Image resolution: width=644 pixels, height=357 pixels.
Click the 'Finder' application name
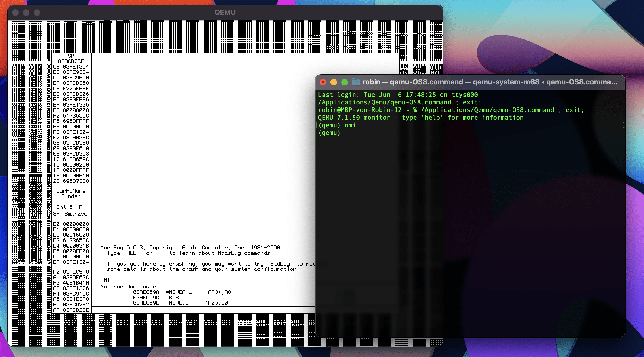(x=71, y=196)
